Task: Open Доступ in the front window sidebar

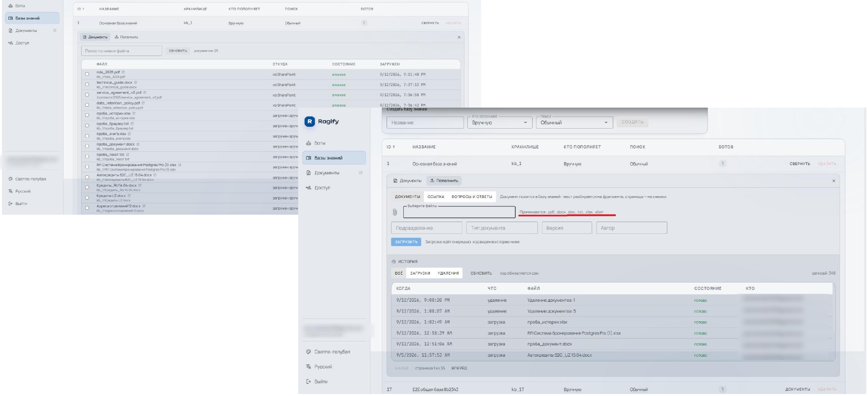Action: (322, 188)
